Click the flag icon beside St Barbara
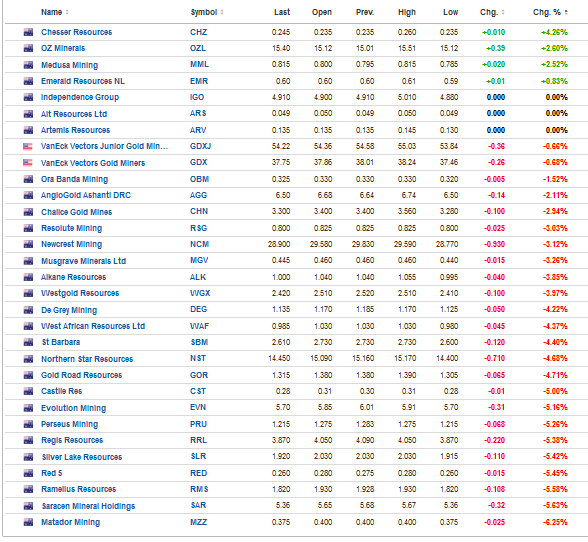 [x=28, y=342]
